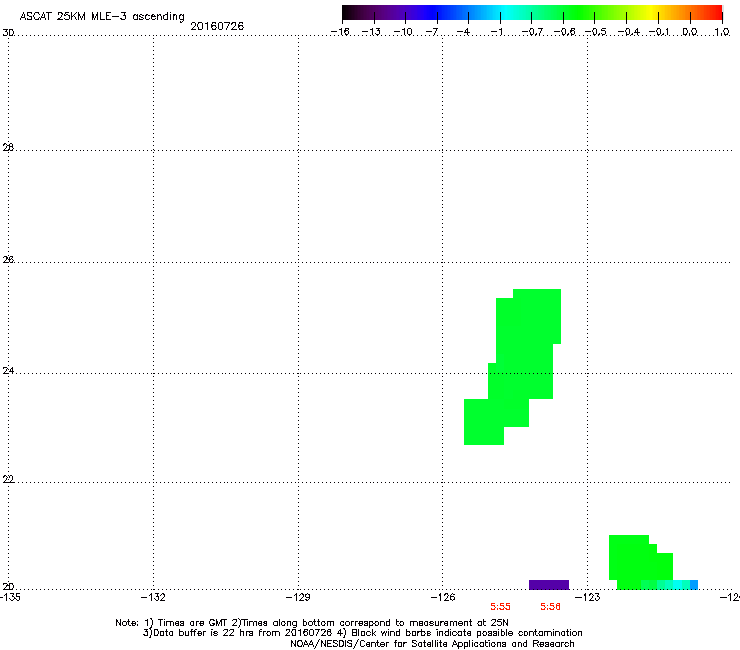Click the purple data block on the 20N line
Image resolution: width=740 pixels, height=650 pixels.
[549, 585]
